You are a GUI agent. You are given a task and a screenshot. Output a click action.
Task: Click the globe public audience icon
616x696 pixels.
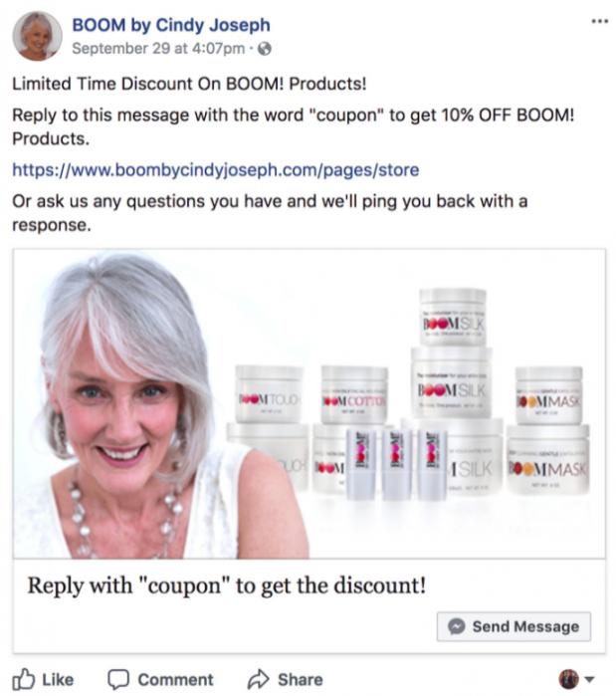265,49
